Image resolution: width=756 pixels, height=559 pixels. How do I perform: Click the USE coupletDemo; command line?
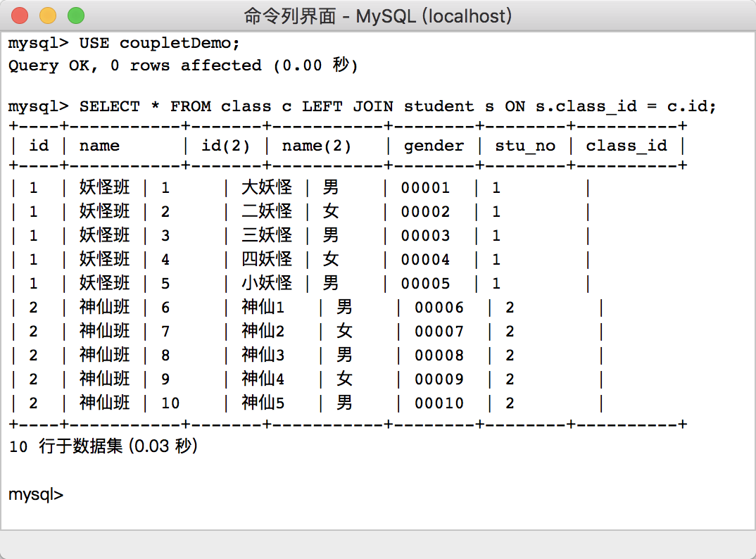(x=124, y=43)
